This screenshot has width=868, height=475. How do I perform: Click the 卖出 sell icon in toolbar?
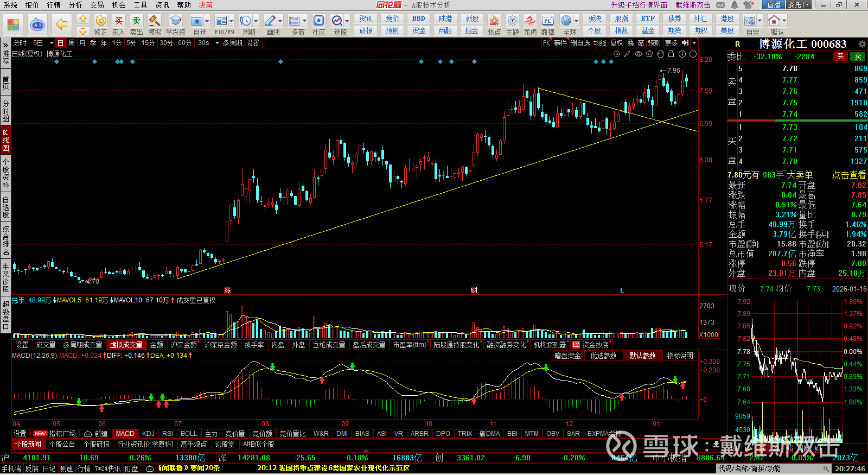pos(136,21)
